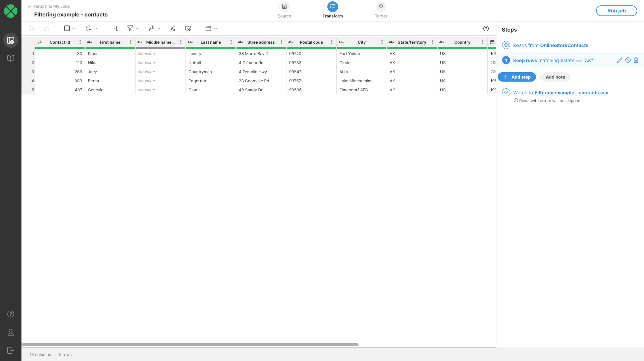Edit the Keep rows step with pencil icon
This screenshot has width=644, height=361.
[620, 60]
